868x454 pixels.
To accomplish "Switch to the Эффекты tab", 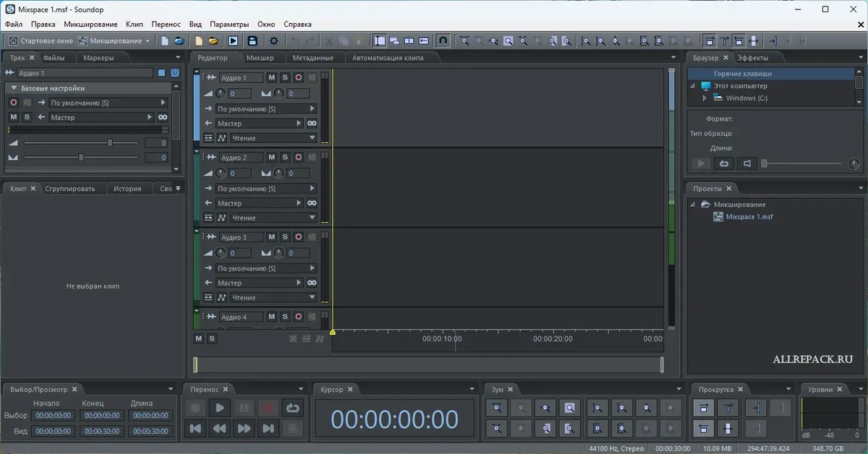I will pos(753,58).
